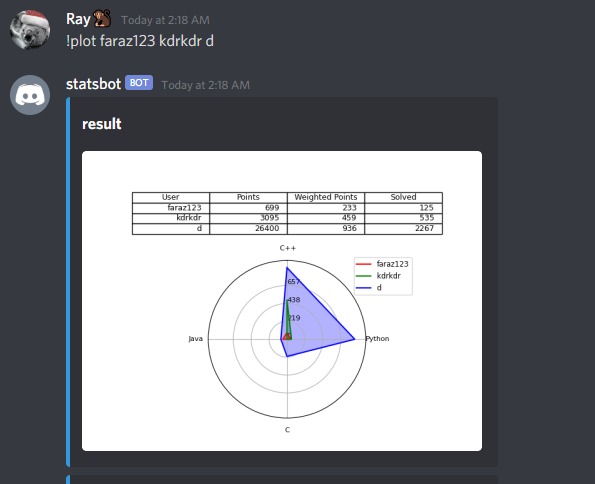The width and height of the screenshot is (595, 484).
Task: Click the 'kdrkdr' legend label
Action: point(389,276)
